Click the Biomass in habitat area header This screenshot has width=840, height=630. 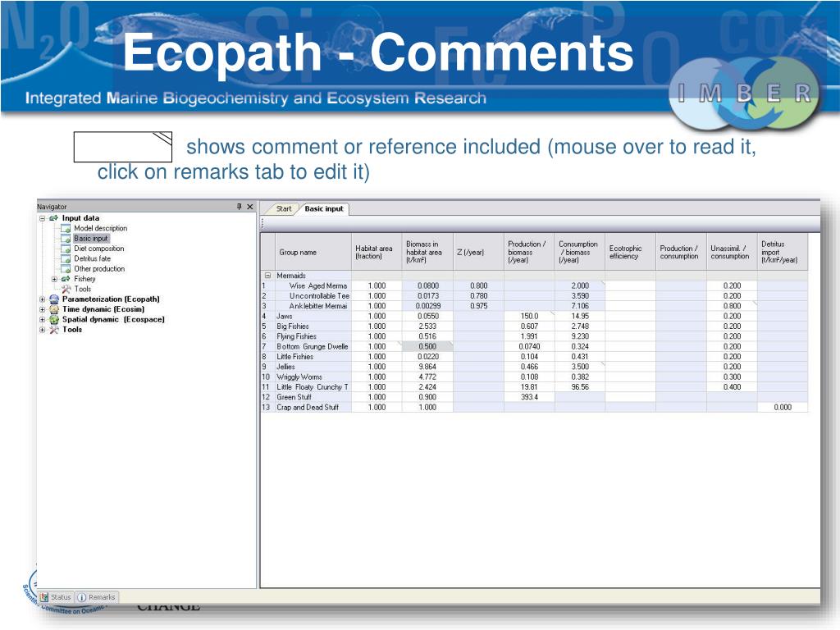427,252
